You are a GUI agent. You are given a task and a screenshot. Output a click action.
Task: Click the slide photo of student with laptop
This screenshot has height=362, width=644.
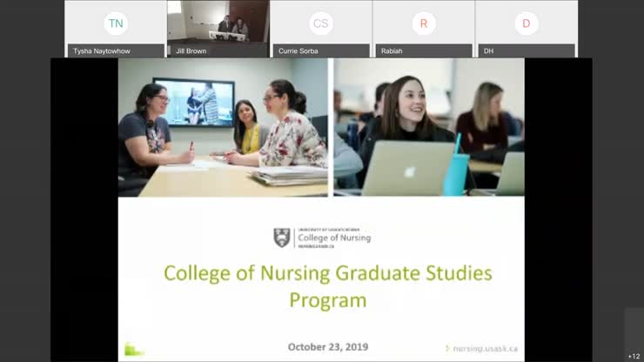pyautogui.click(x=429, y=127)
